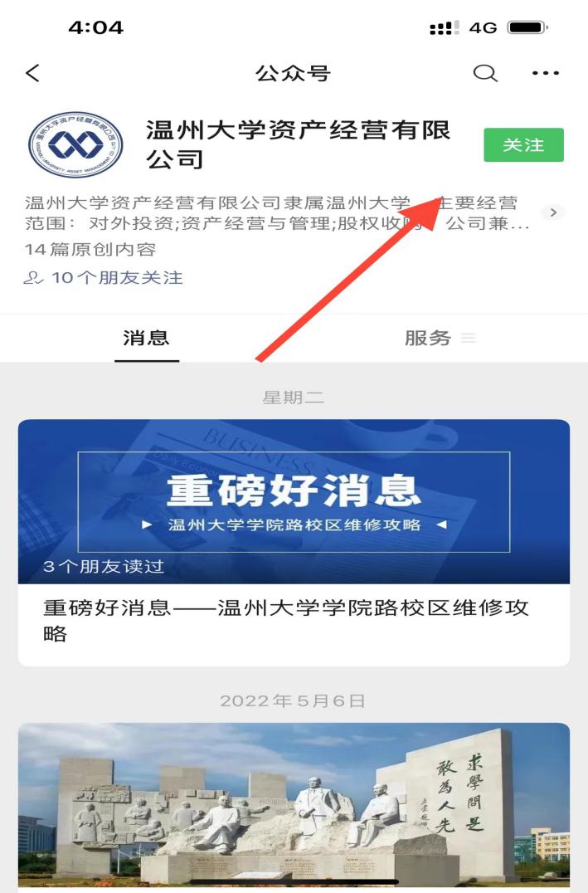The height and width of the screenshot is (893, 588).
Task: Tap the cellular signal bars indicator
Action: click(x=445, y=27)
